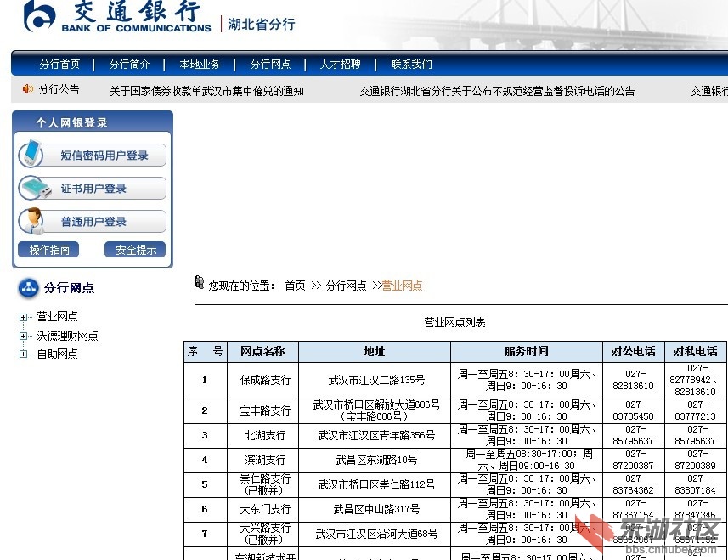
Task: Open the 操作指南 button
Action: 48,250
